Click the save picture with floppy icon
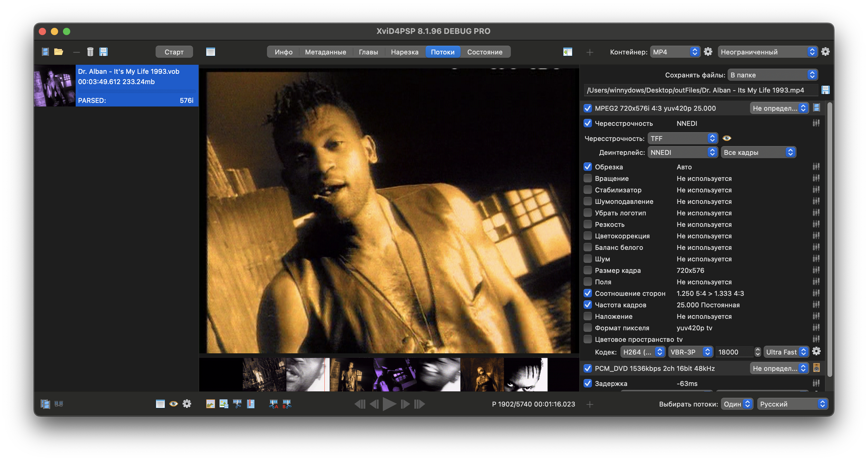Viewport: 868px width, 461px height. click(224, 404)
